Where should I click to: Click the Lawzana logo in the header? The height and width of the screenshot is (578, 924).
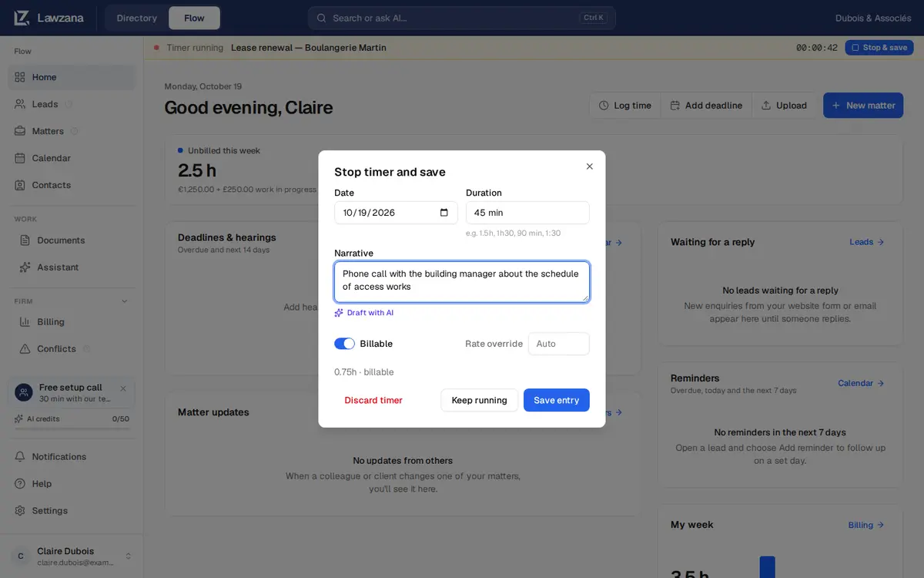(48, 18)
